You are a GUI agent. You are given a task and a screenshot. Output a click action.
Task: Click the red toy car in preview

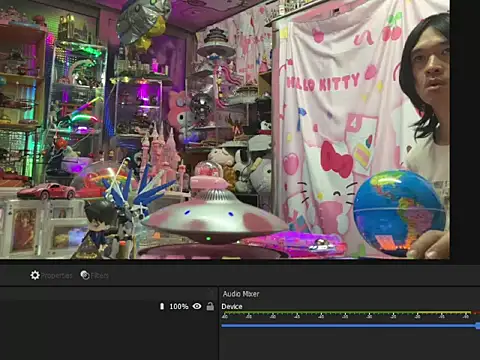point(47,191)
